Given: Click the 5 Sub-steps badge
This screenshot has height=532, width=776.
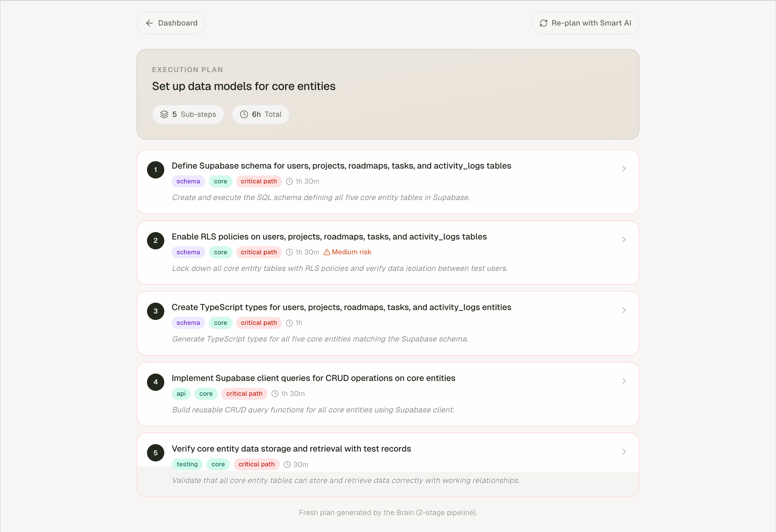Looking at the screenshot, I should (x=188, y=114).
